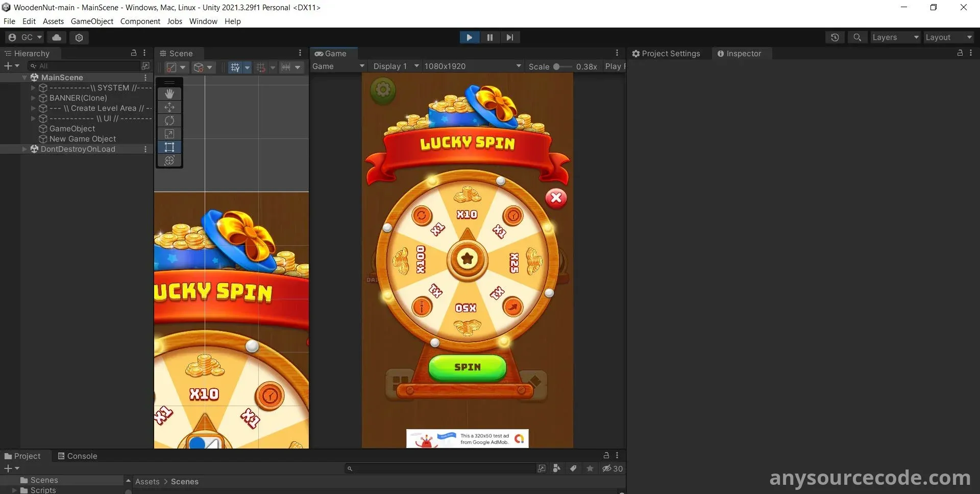Image resolution: width=980 pixels, height=494 pixels.
Task: Select the Hand tool in Scene toolbar
Action: click(x=169, y=94)
